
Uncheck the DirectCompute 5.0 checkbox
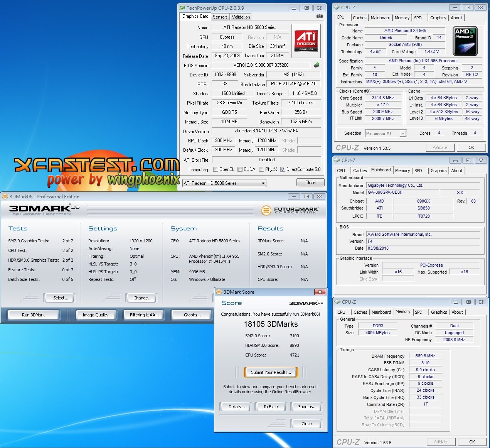pyautogui.click(x=283, y=169)
